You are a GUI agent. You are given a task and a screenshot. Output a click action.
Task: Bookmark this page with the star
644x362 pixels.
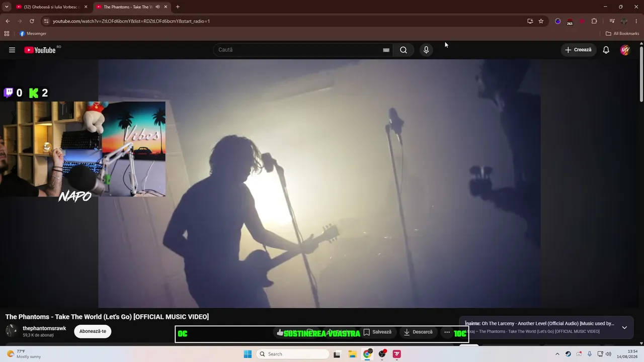pos(541,21)
